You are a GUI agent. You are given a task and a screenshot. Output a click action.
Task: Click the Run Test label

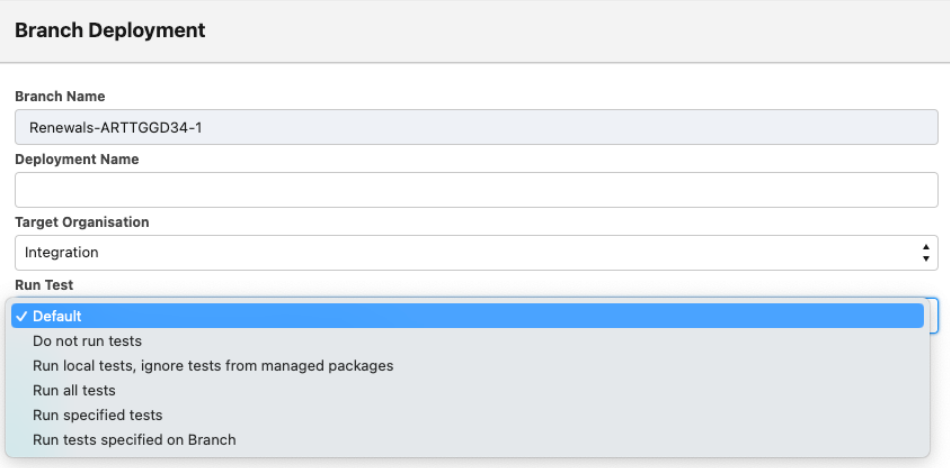click(44, 285)
